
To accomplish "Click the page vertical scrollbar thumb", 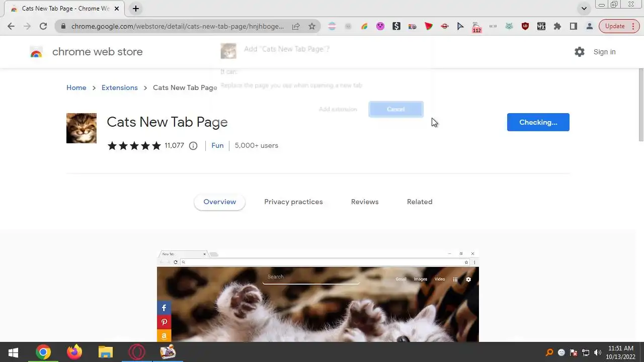I will tap(641, 106).
